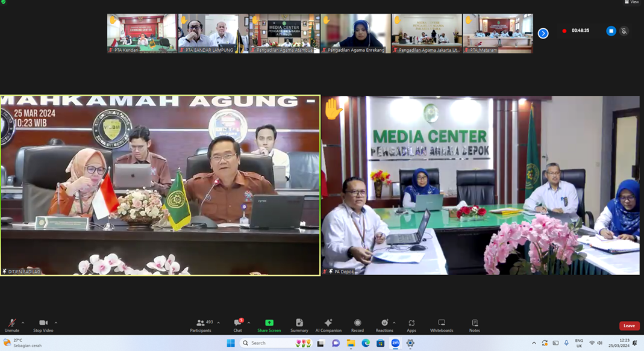
Task: Open Reactions
Action: tap(384, 325)
